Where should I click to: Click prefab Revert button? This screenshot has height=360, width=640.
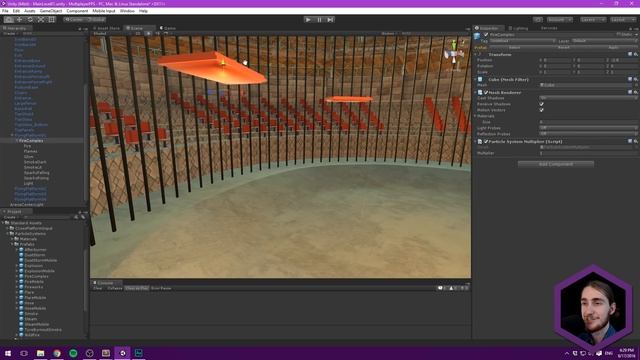pyautogui.click(x=564, y=47)
